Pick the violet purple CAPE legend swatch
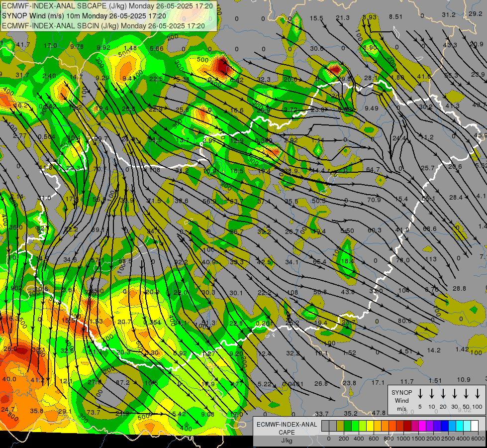The image size is (487, 448). tap(429, 426)
